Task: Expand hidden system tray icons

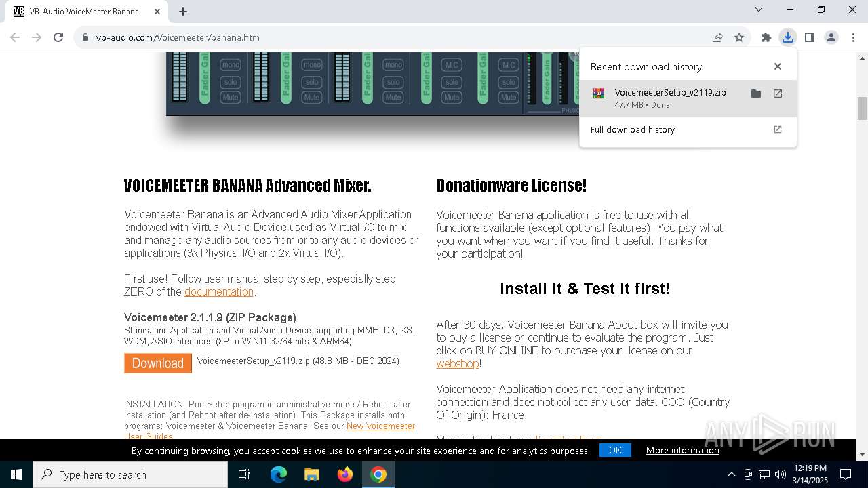Action: point(731,474)
